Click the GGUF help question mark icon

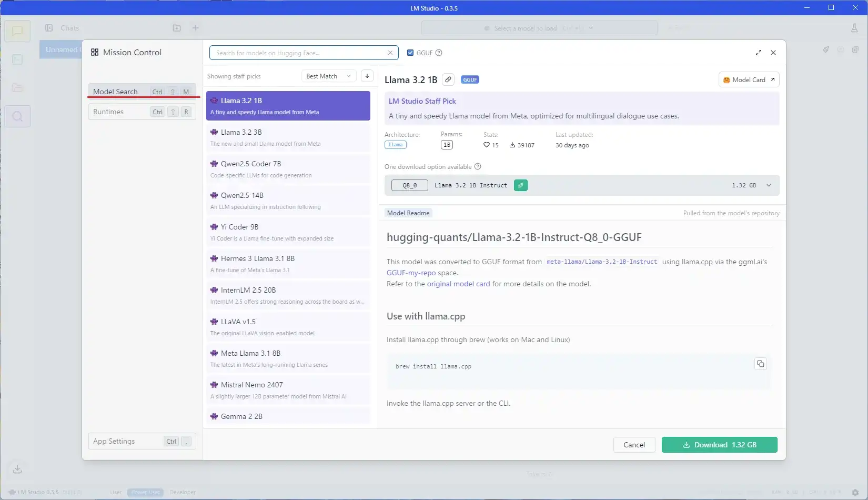(439, 53)
